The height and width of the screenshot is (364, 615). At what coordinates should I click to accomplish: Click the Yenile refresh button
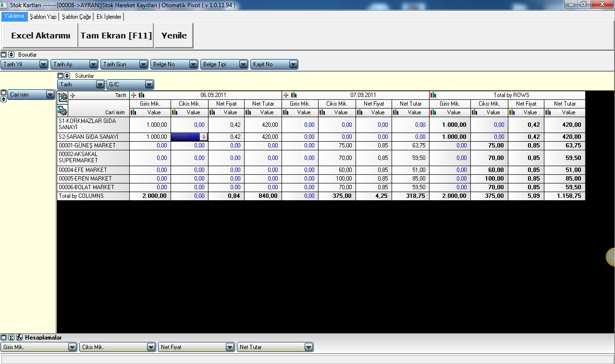(x=174, y=36)
